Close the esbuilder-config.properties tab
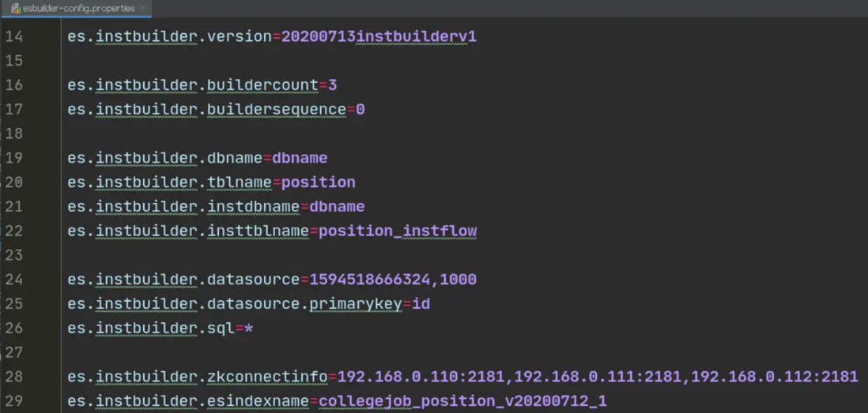The width and height of the screenshot is (868, 413). (x=142, y=9)
